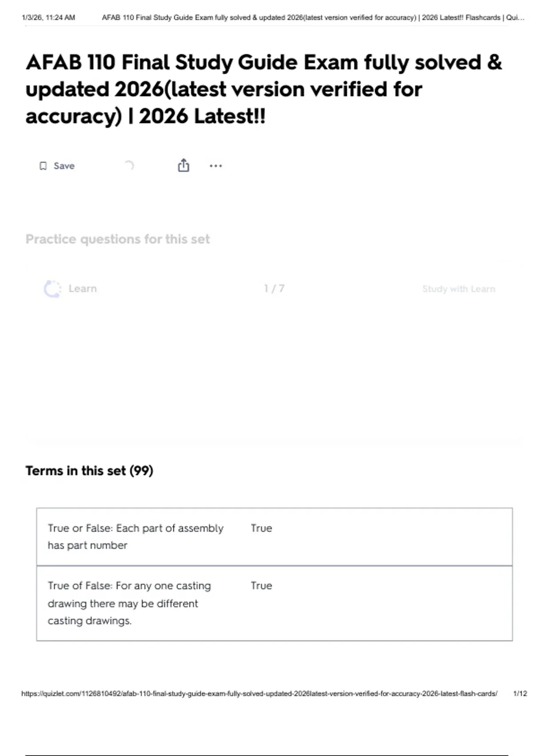Select the "Learn" text label
The height and width of the screenshot is (756, 534).
(x=83, y=289)
